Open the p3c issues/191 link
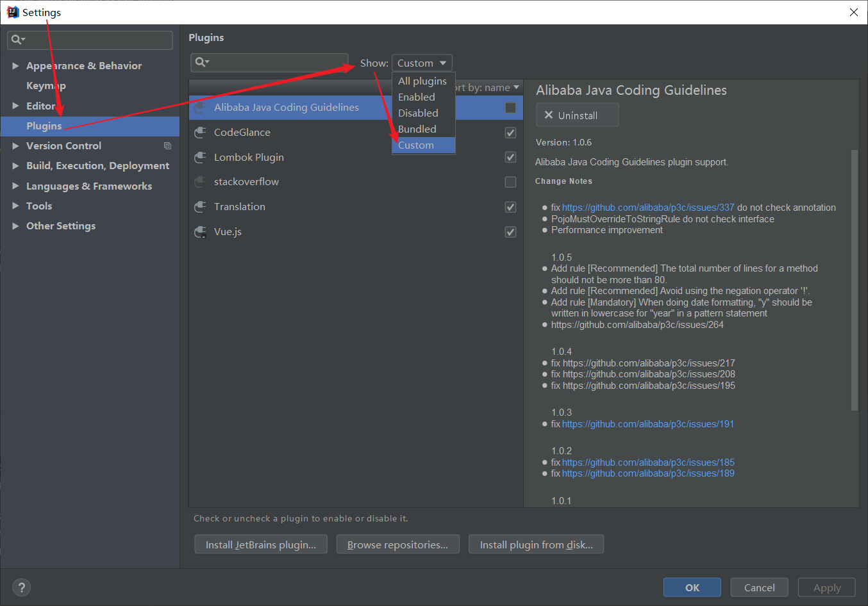Screen dimensions: 868x606 648,424
